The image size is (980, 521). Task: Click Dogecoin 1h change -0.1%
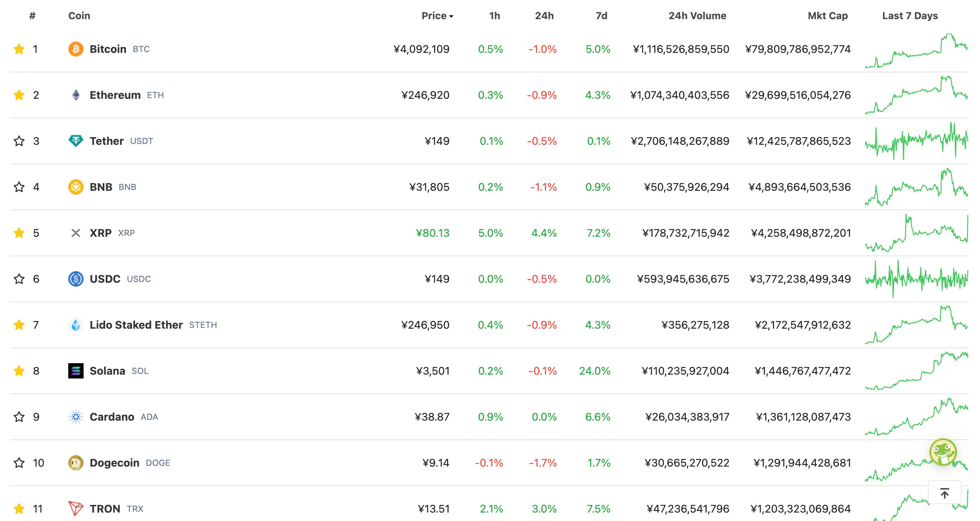(489, 463)
